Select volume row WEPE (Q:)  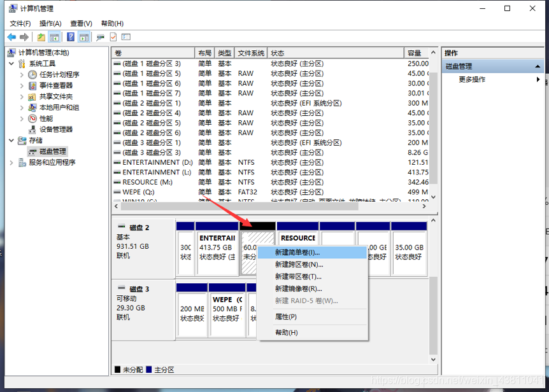click(271, 192)
